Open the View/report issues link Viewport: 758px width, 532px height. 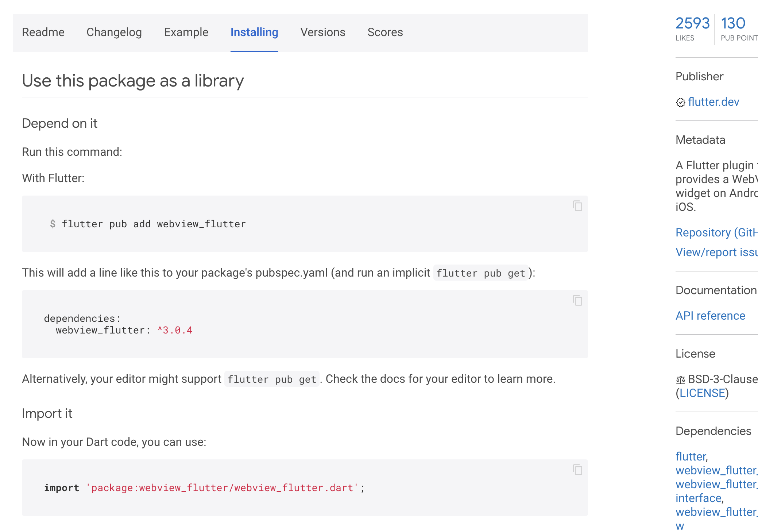716,252
